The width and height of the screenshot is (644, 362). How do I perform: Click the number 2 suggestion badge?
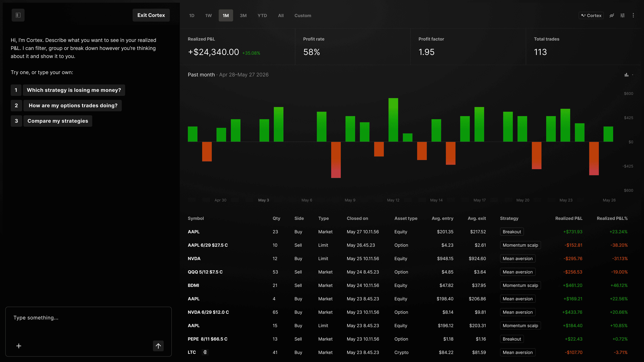[16, 105]
